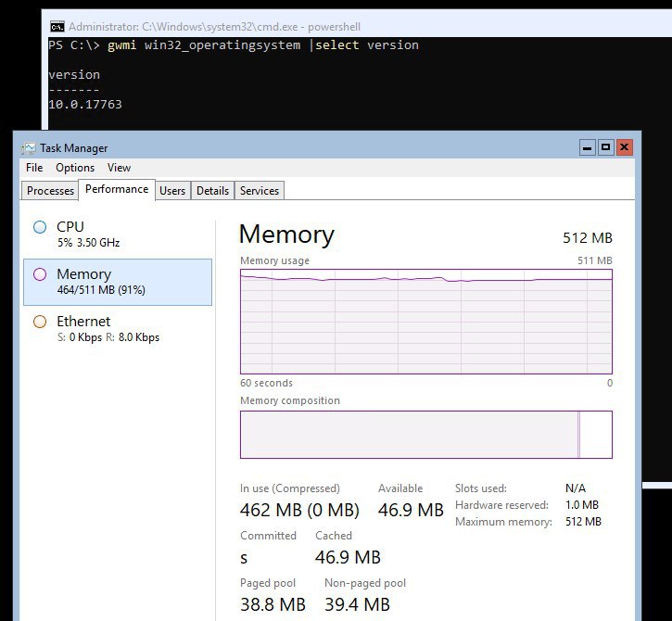Click the Available 46.9 MB value
672x621 pixels.
(x=411, y=510)
